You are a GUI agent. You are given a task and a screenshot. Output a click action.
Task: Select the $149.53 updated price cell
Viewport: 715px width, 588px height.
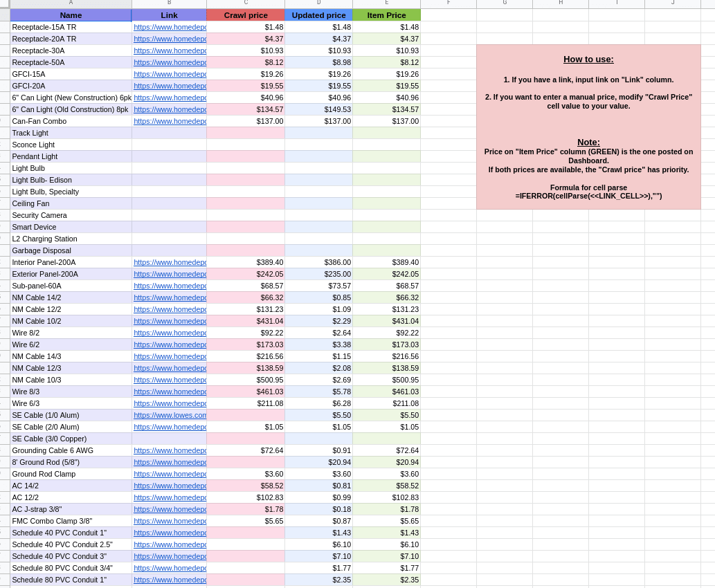(x=319, y=109)
